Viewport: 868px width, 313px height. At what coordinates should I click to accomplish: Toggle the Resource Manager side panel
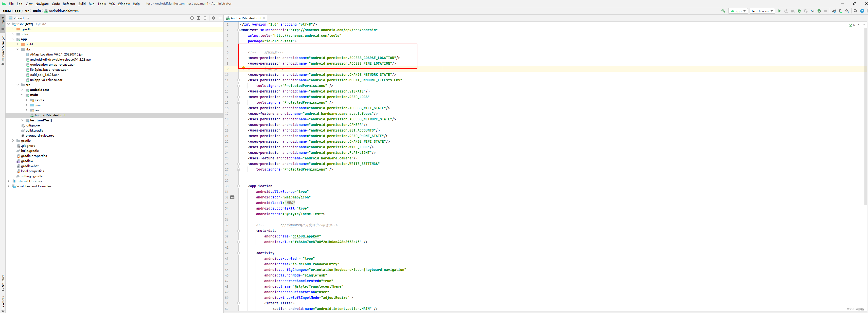tap(3, 50)
